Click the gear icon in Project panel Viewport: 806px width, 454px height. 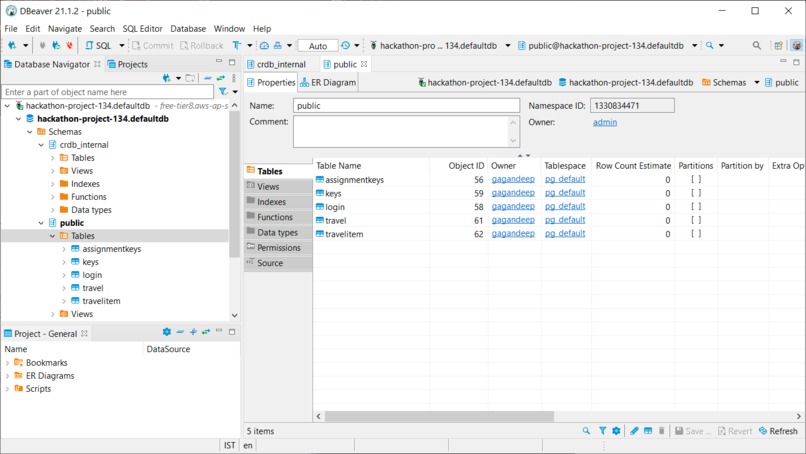pyautogui.click(x=167, y=332)
